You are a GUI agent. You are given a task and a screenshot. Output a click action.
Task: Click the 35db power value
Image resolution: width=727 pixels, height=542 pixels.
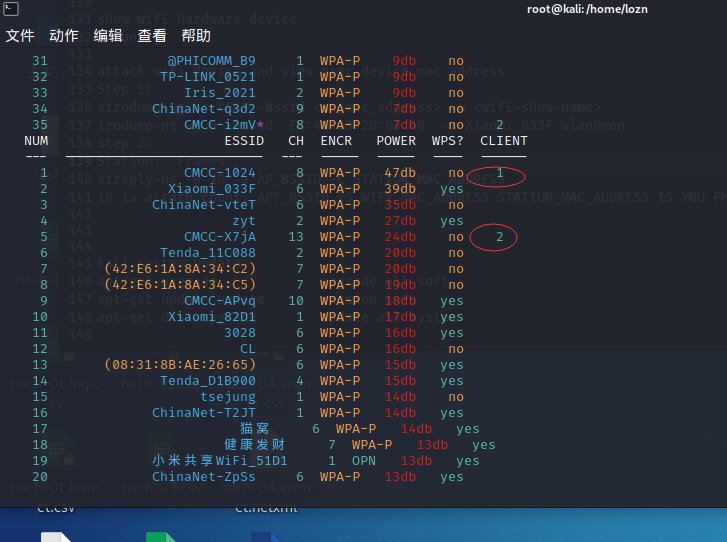[400, 205]
